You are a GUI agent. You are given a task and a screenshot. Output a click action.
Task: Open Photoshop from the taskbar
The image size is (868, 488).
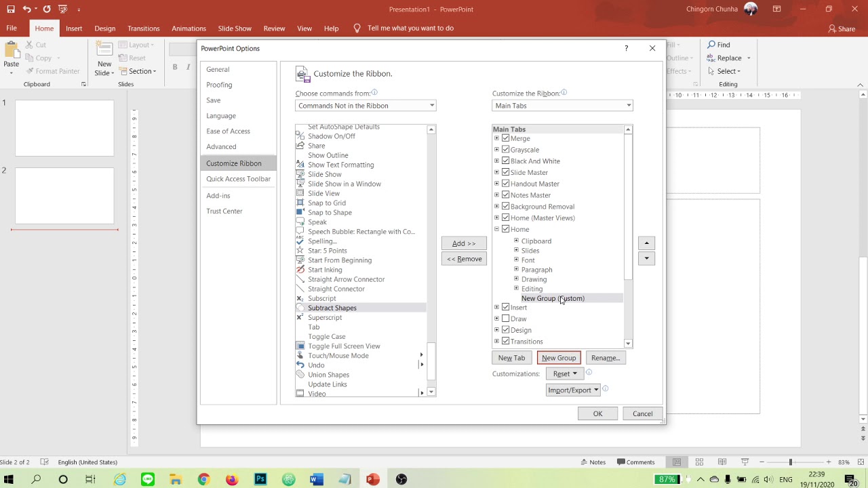coord(260,479)
